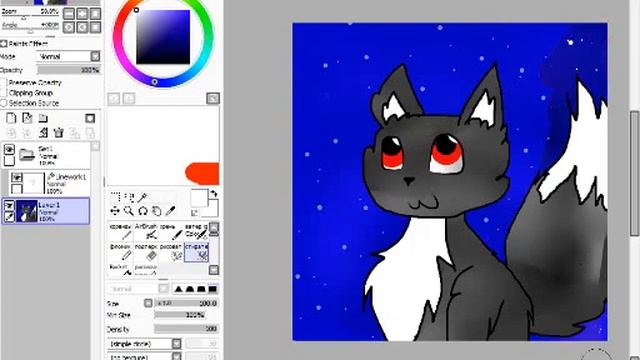Choose the eraser tool in brush tray
This screenshot has height=360, width=640.
point(146,252)
